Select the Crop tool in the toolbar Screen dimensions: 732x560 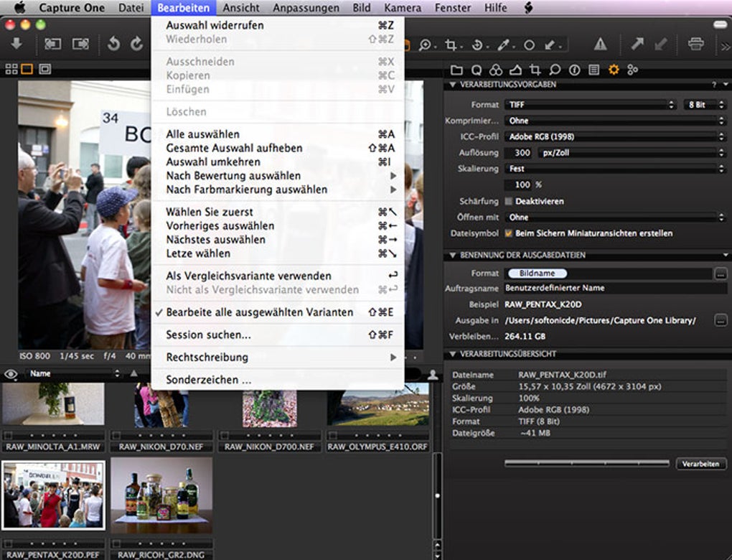point(451,45)
